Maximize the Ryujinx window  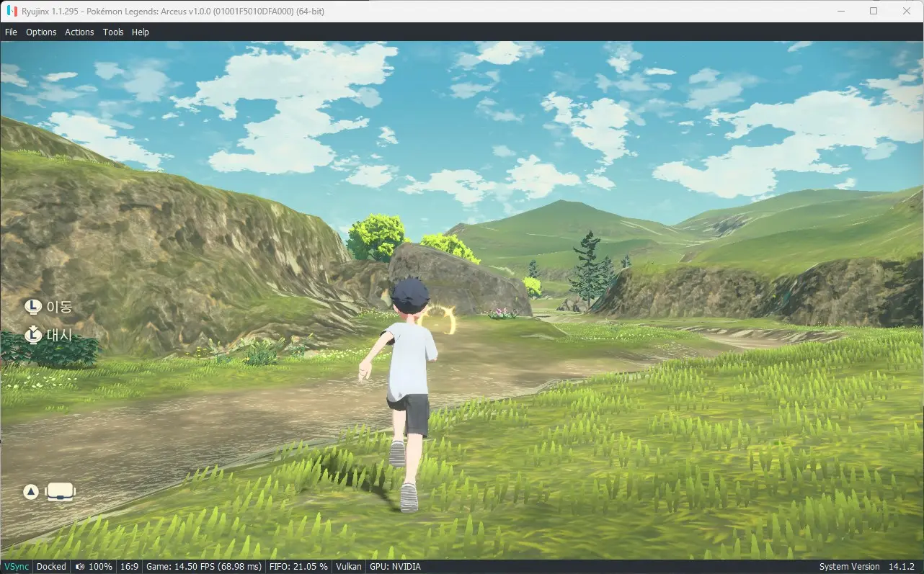tap(874, 11)
